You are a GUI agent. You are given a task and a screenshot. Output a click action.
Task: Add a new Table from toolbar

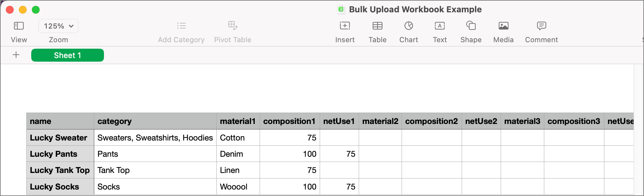377,26
